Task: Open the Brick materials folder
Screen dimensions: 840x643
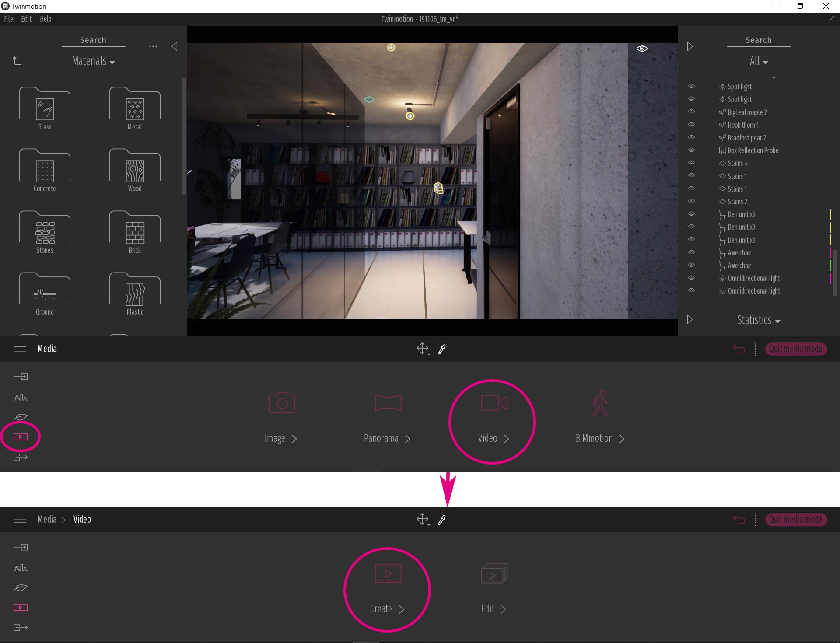Action: click(135, 232)
